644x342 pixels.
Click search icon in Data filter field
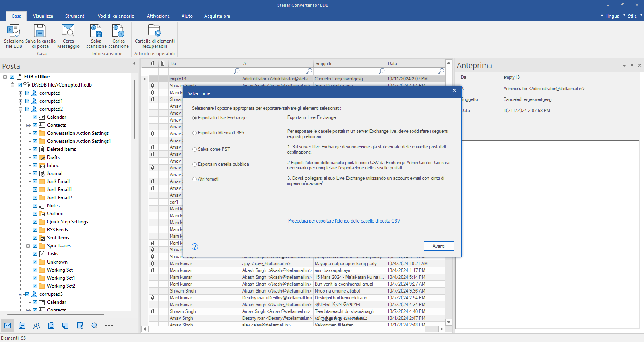(x=441, y=71)
